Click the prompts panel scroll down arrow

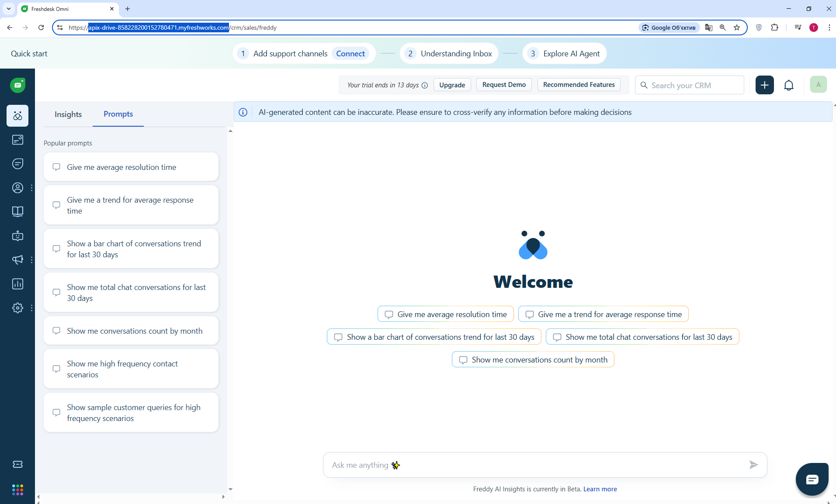230,489
